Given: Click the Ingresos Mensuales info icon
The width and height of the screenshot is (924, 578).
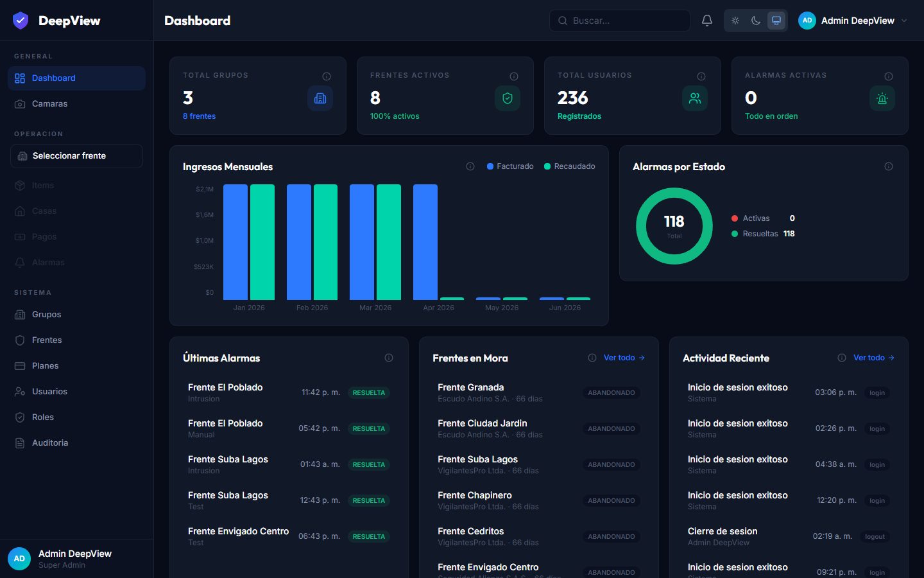Looking at the screenshot, I should (x=470, y=166).
